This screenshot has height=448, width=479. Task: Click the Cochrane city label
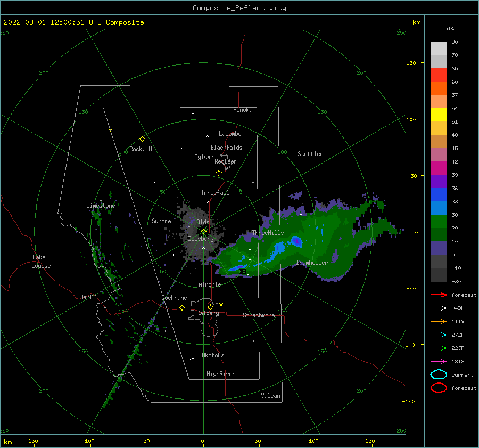tap(174, 298)
